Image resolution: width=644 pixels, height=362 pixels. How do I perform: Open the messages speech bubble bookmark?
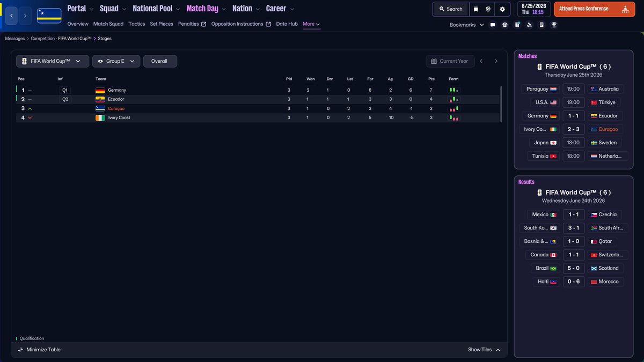point(493,25)
